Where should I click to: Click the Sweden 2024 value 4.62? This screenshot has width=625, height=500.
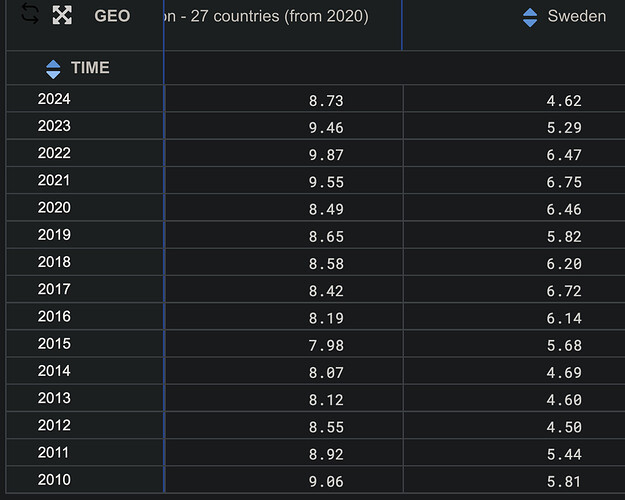[564, 100]
